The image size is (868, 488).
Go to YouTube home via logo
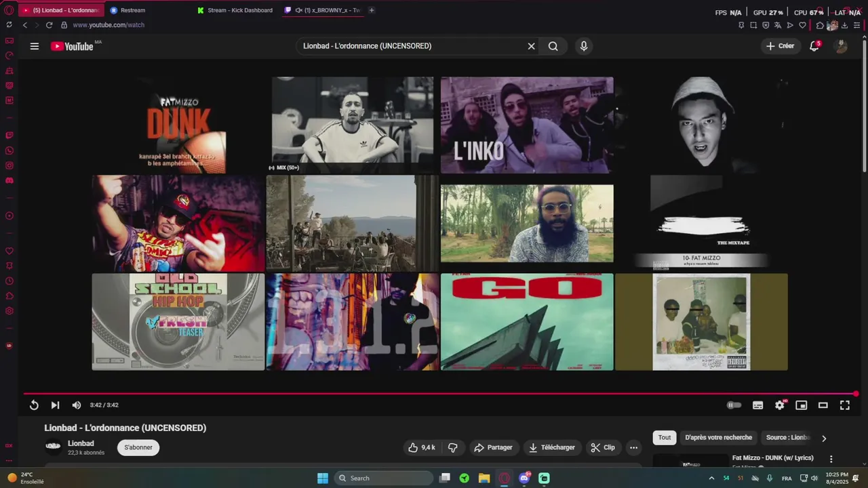point(72,46)
